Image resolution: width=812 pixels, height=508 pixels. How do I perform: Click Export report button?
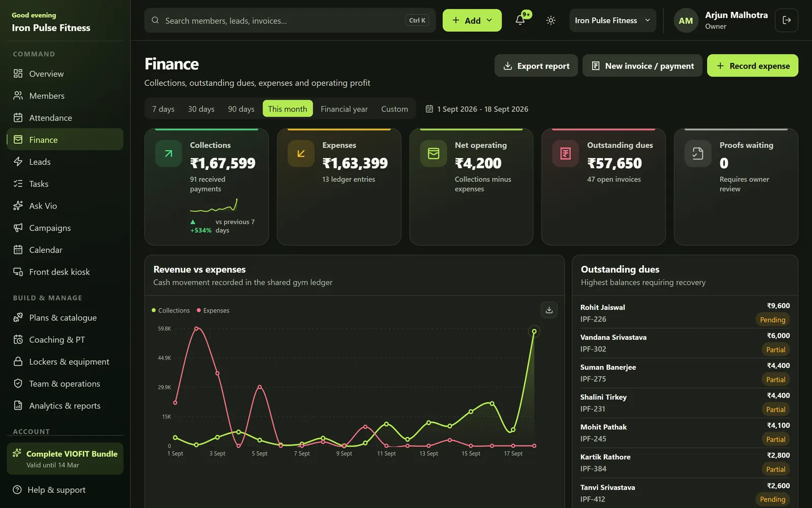coord(536,66)
